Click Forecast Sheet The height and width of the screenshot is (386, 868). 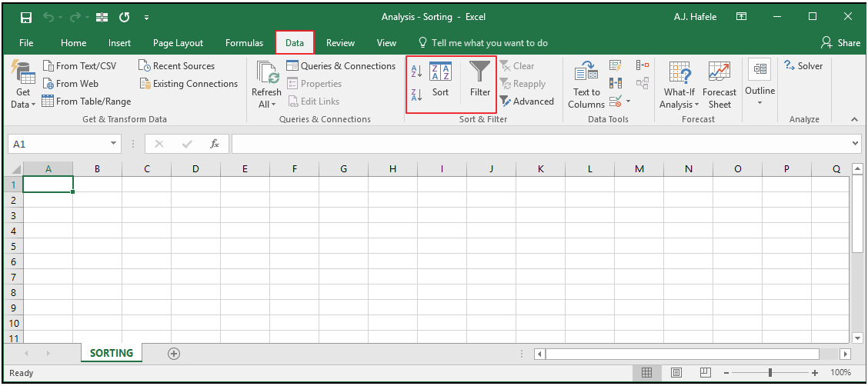point(719,85)
